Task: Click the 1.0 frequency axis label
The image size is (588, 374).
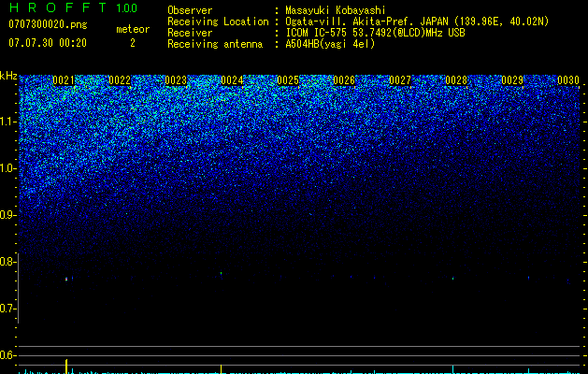Action: click(x=7, y=168)
